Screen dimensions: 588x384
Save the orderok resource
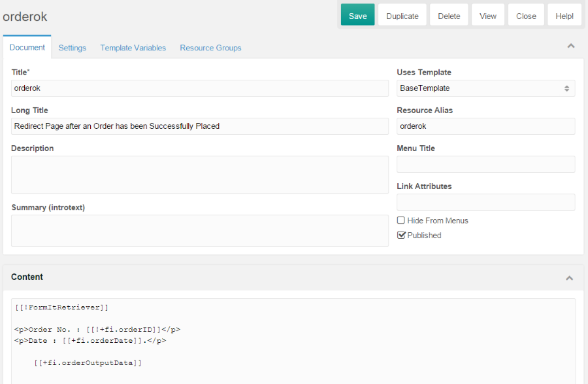(x=357, y=16)
